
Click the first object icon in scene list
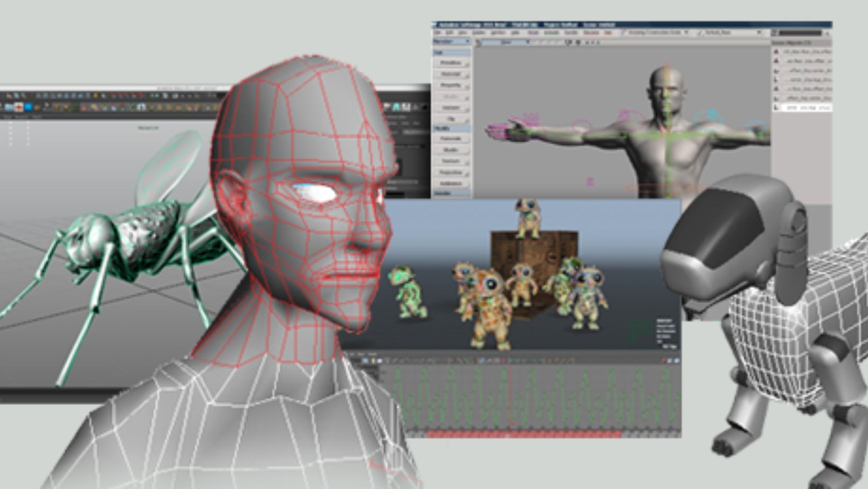(x=777, y=52)
